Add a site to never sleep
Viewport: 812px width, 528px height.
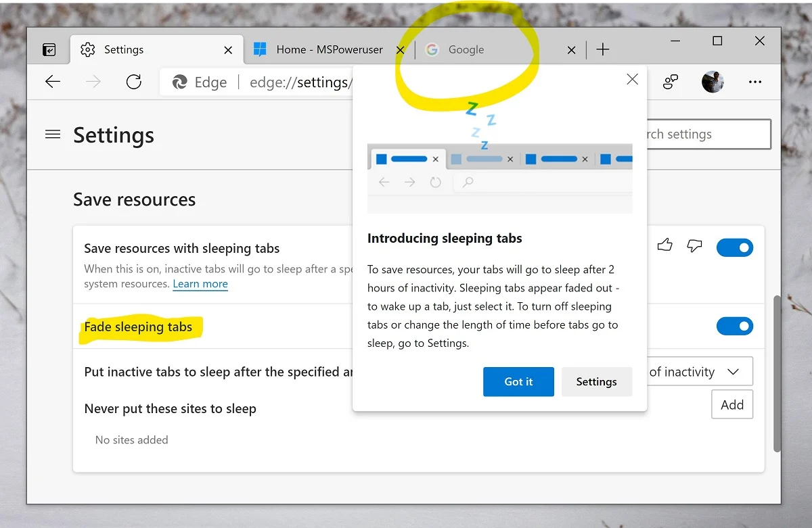(x=732, y=405)
